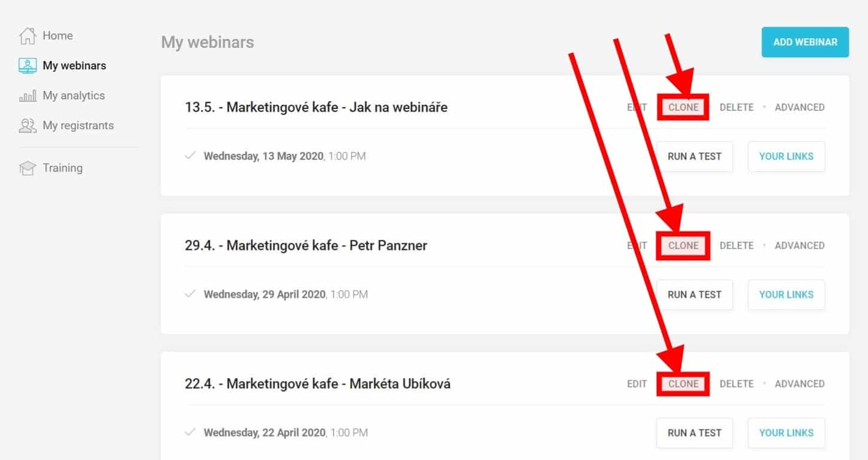Click the My analytics bar chart icon
Viewport: 868px width, 460px height.
click(28, 96)
